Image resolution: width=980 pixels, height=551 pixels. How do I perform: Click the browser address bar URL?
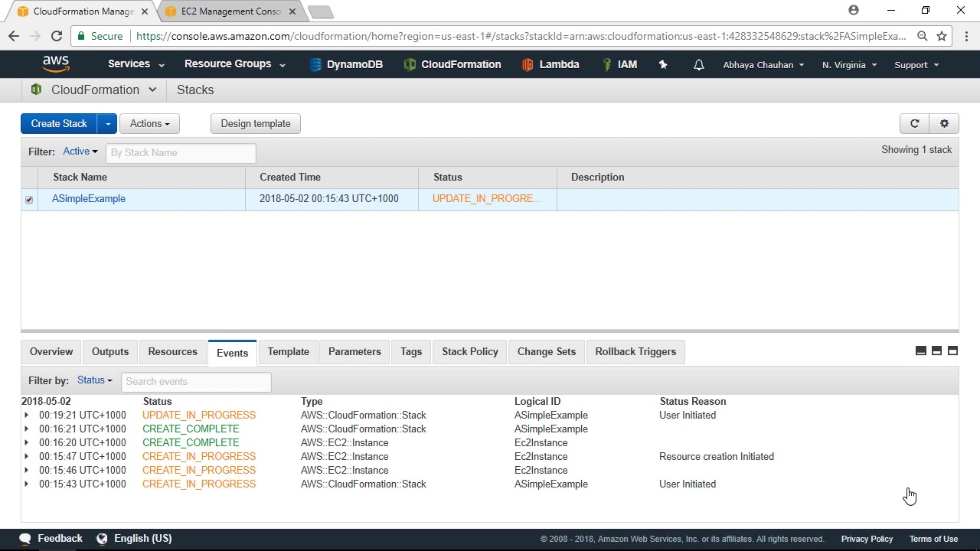[521, 36]
